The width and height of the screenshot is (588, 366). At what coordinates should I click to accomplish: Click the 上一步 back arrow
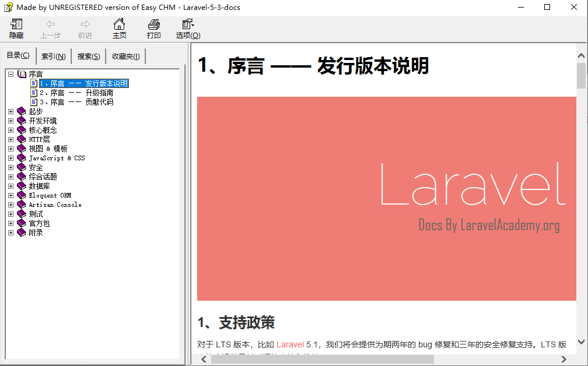pyautogui.click(x=50, y=28)
